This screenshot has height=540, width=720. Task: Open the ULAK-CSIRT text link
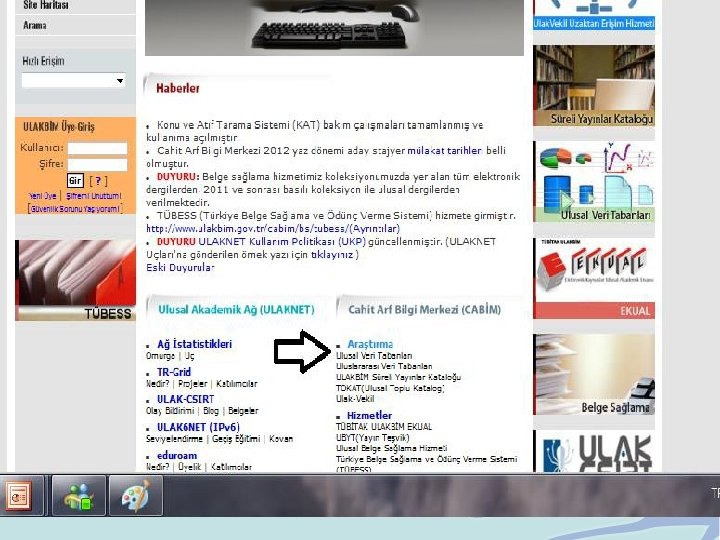(185, 399)
